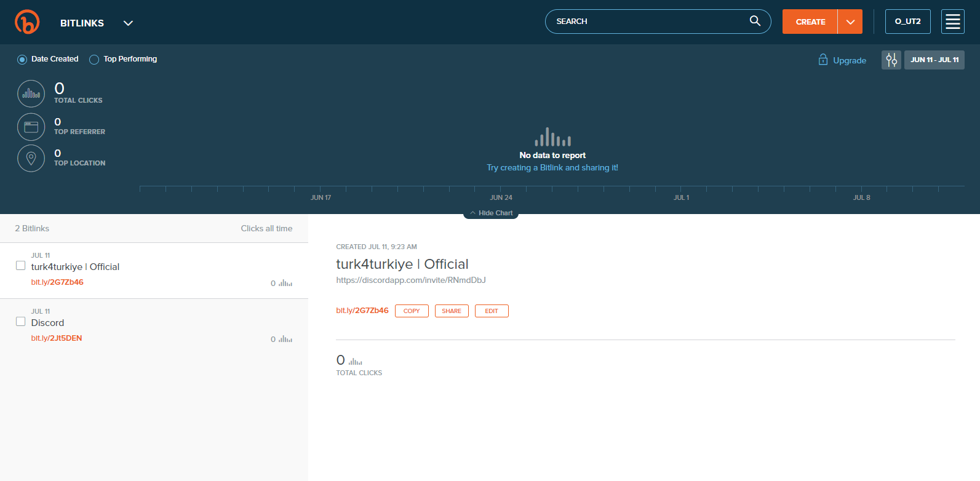Check the turk4turkiye | Official bitlink checkbox
The height and width of the screenshot is (481, 980).
(x=21, y=266)
